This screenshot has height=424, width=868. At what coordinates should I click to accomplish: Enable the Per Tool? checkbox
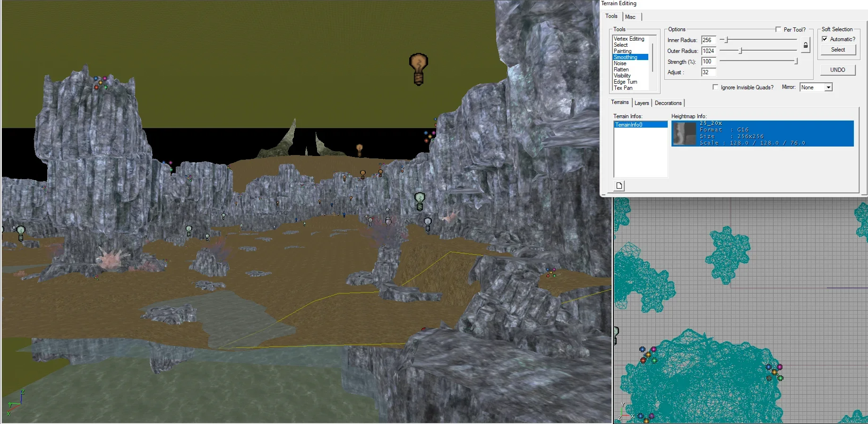pos(778,29)
